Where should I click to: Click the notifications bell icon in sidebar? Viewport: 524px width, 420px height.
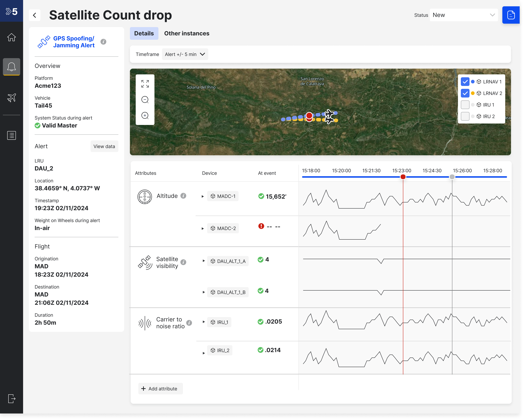12,67
